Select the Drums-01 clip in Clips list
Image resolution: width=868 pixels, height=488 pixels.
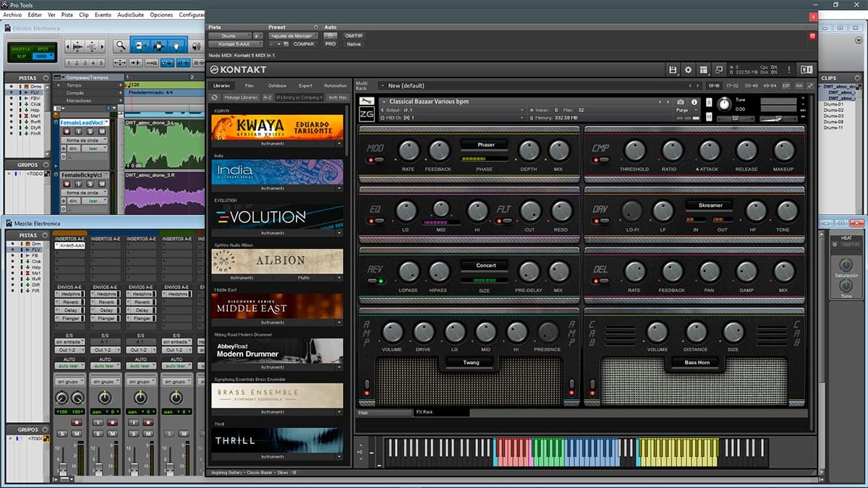pos(833,105)
